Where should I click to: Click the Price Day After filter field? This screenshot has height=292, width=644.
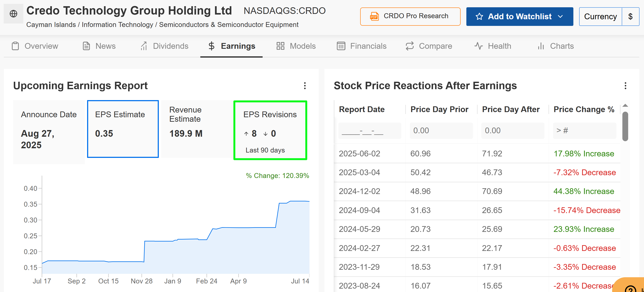click(513, 131)
